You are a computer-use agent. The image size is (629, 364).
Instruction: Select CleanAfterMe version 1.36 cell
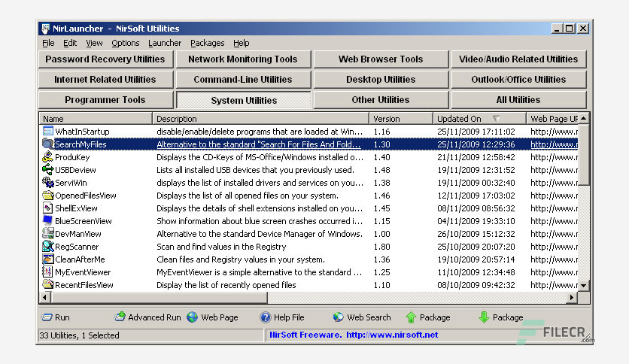(382, 259)
